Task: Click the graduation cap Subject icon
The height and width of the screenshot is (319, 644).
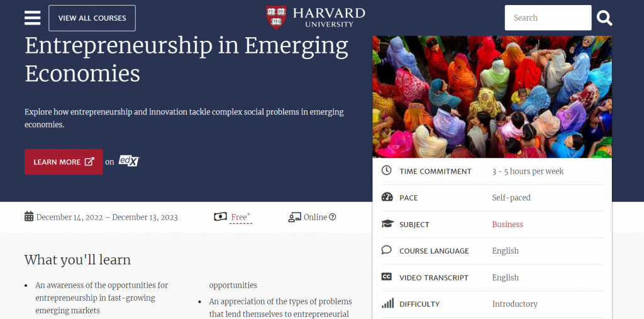Action: click(x=387, y=224)
